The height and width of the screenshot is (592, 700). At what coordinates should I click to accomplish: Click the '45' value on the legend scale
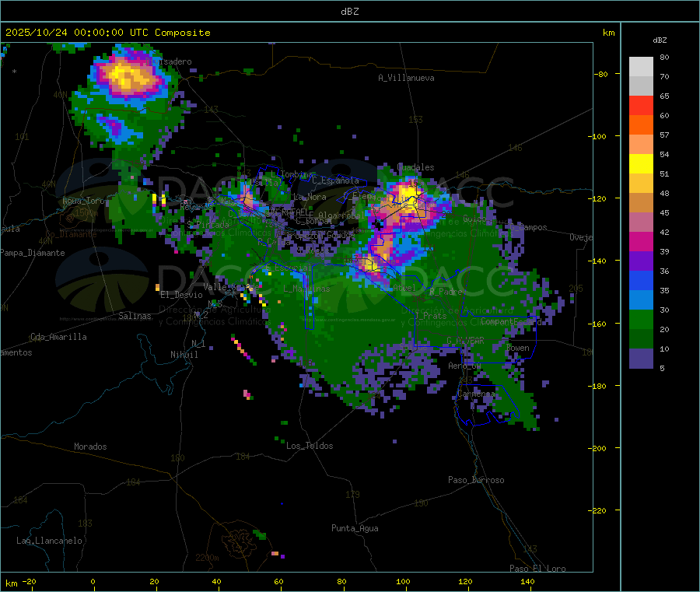(664, 212)
